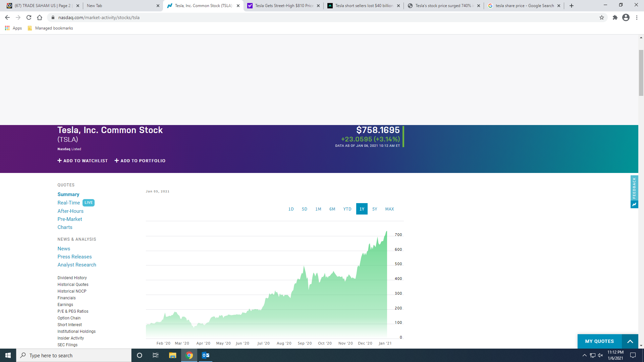The height and width of the screenshot is (362, 644).
Task: Switch to the Google Search tesla tab
Action: (524, 6)
